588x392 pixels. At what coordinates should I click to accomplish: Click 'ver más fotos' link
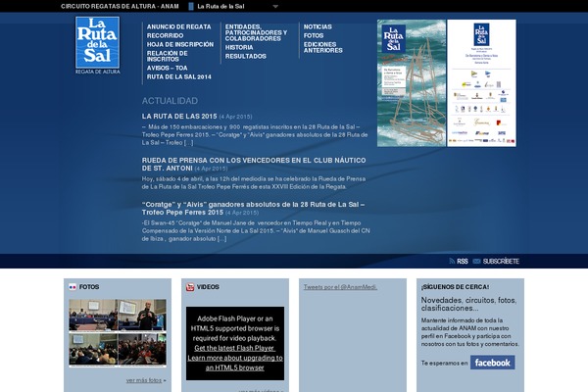144,380
